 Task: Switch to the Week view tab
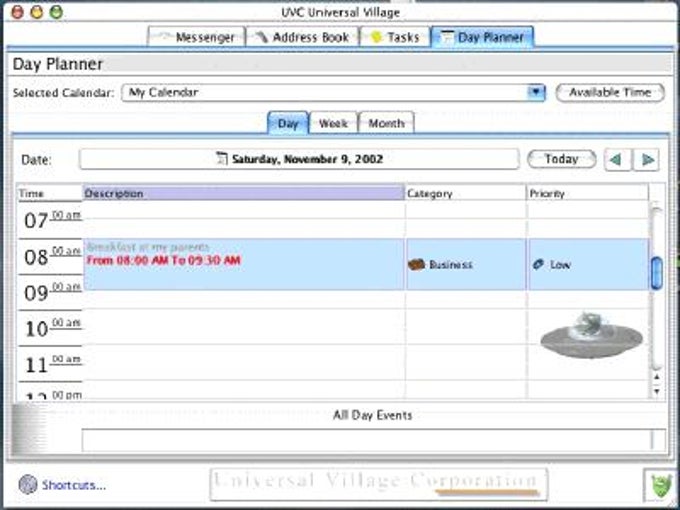[x=333, y=123]
